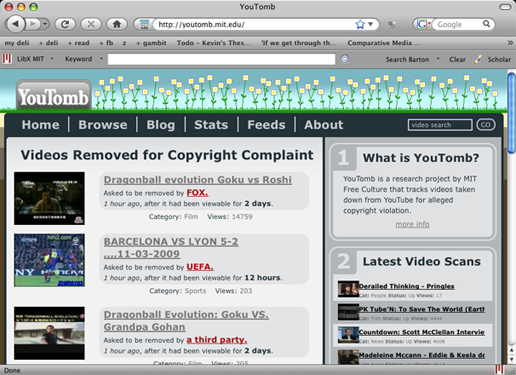Screen dimensions: 516x375
Task: Click the YouTomb logo
Action: [53, 96]
